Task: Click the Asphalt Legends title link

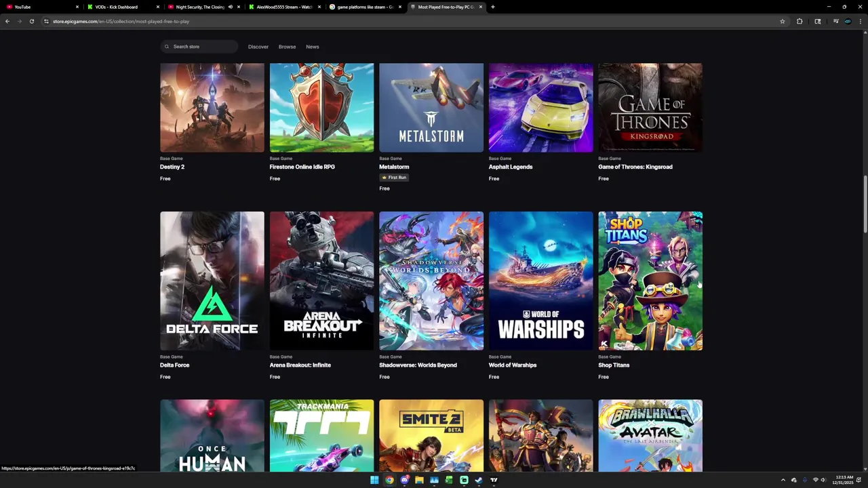Action: 511,167
